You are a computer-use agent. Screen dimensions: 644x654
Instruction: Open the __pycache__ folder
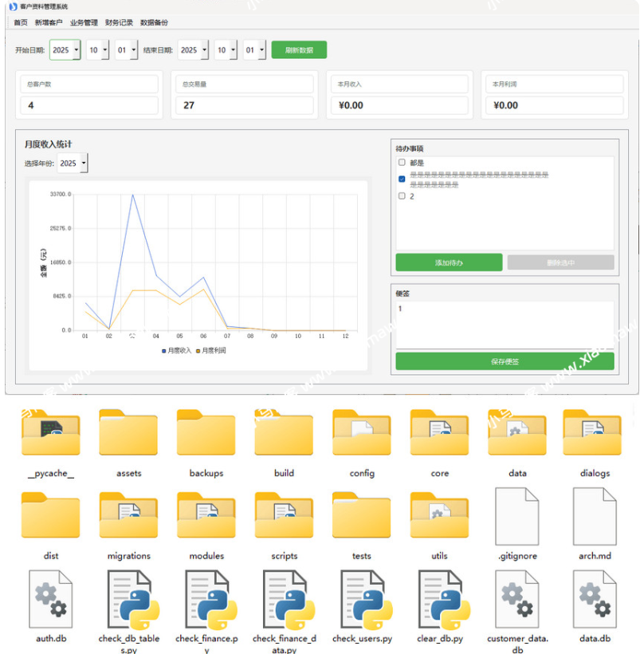51,434
